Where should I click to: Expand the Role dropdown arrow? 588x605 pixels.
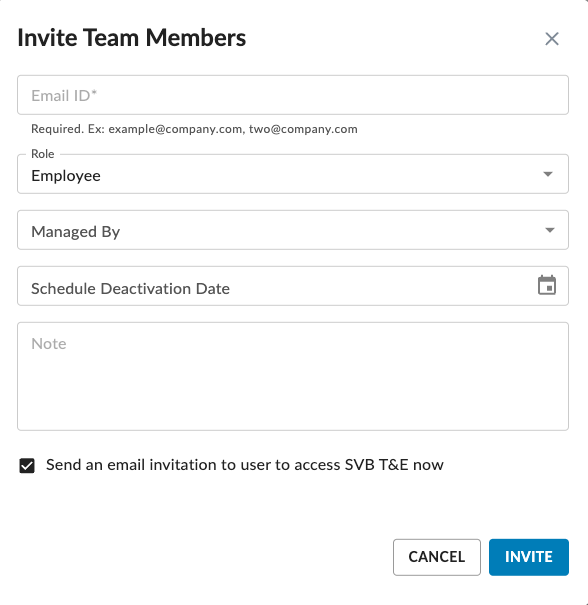tap(548, 174)
